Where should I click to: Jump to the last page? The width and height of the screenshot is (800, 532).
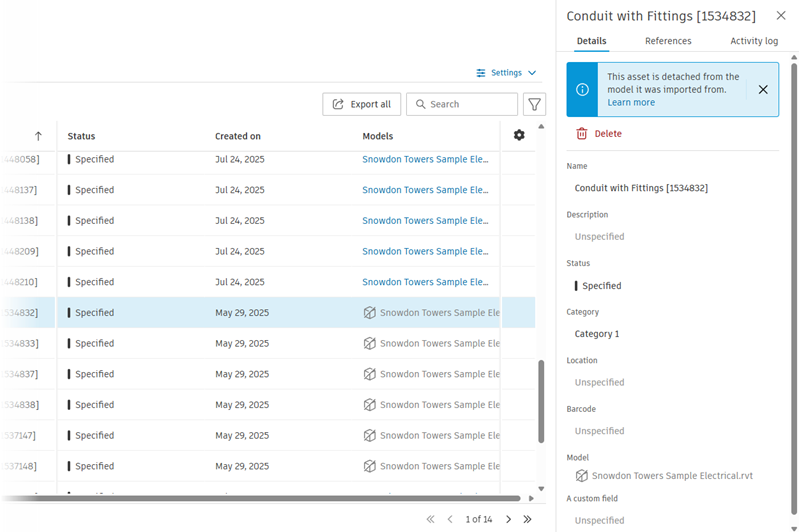[528, 519]
